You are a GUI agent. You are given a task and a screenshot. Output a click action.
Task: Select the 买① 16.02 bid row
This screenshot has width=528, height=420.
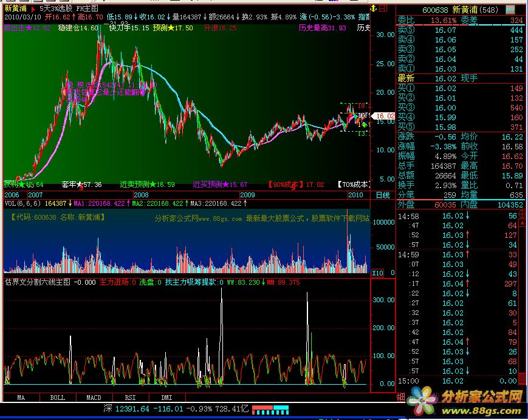[x=460, y=89]
